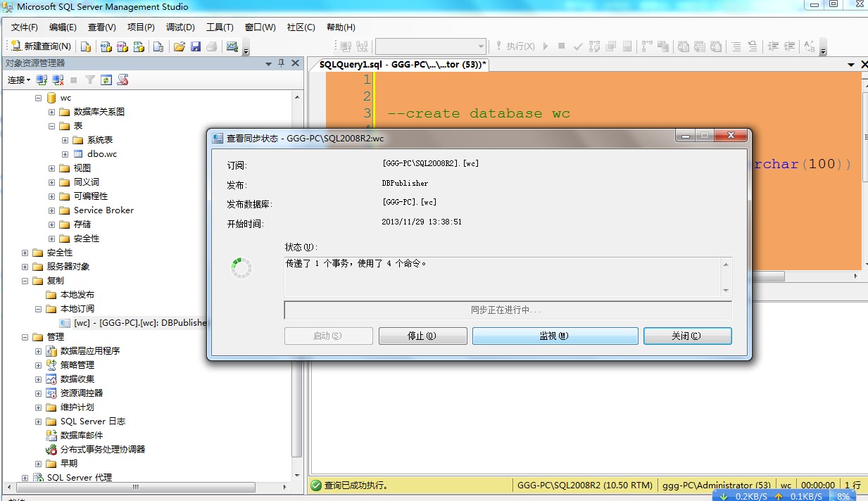Click Connect Object Explorer icon
Screen dimensions: 868x501
42,80
